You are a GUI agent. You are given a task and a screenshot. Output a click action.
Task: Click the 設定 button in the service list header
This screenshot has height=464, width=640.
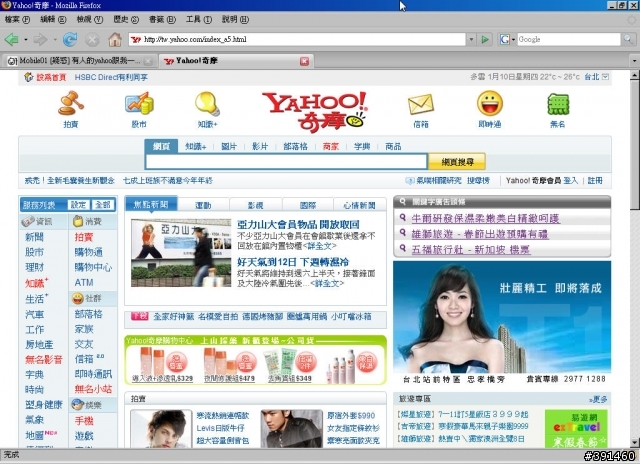tap(78, 204)
